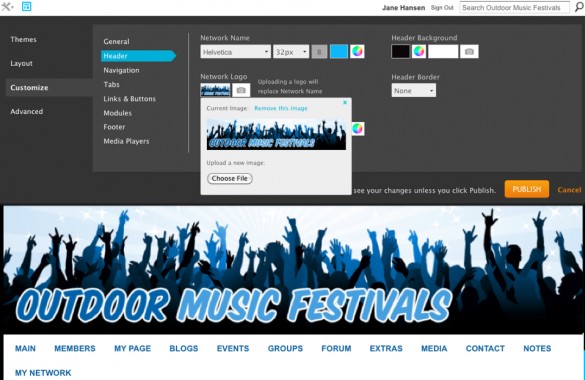Click camera icon to upload Header Background image
585x380 pixels.
click(x=469, y=51)
